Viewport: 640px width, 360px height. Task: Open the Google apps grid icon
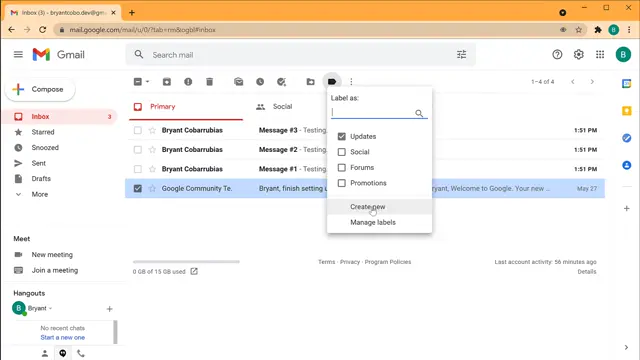[x=600, y=54]
